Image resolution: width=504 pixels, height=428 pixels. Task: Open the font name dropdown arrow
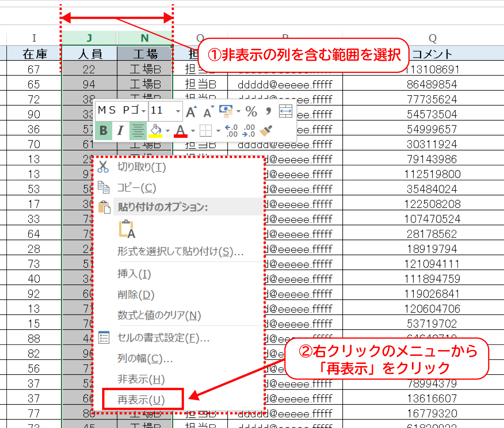pos(143,111)
